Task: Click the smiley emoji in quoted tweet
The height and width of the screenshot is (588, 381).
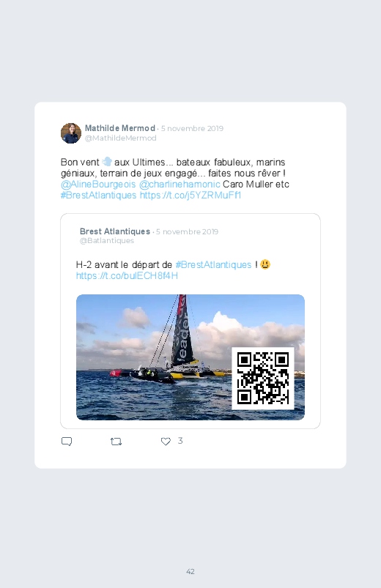Action: (x=265, y=264)
